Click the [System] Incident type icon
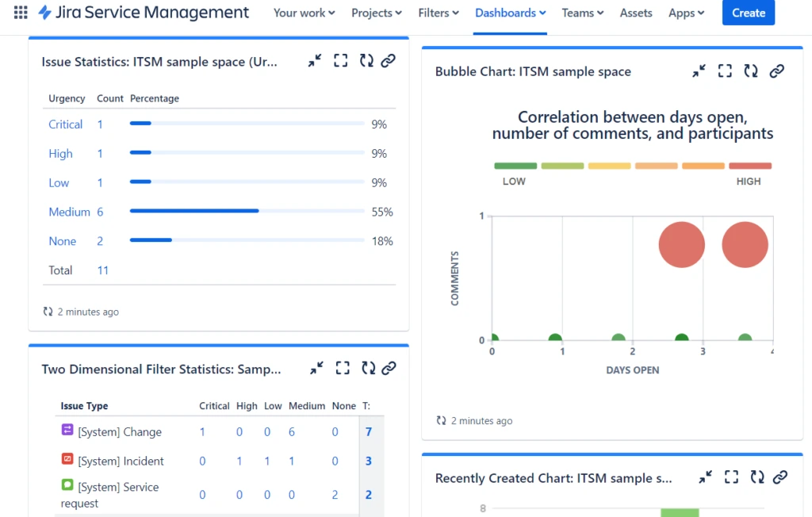 (x=67, y=458)
